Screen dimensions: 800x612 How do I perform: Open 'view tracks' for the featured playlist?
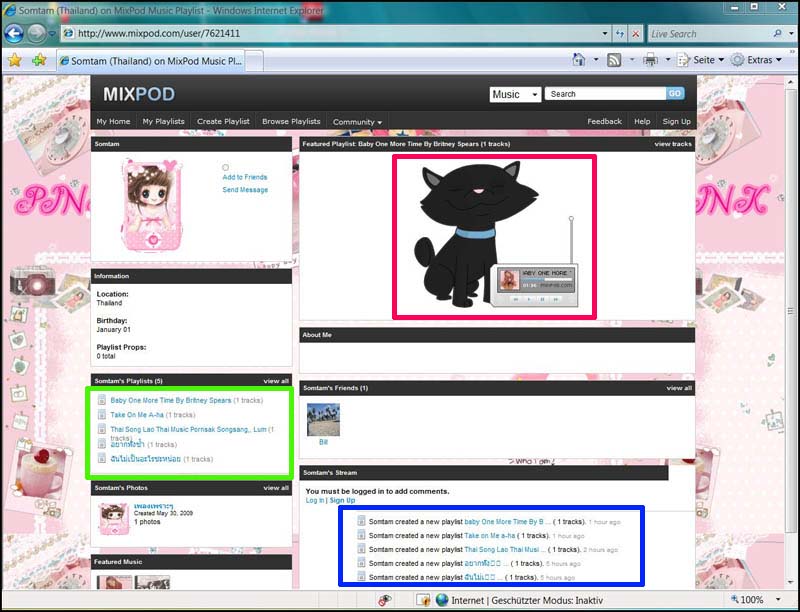pyautogui.click(x=673, y=144)
